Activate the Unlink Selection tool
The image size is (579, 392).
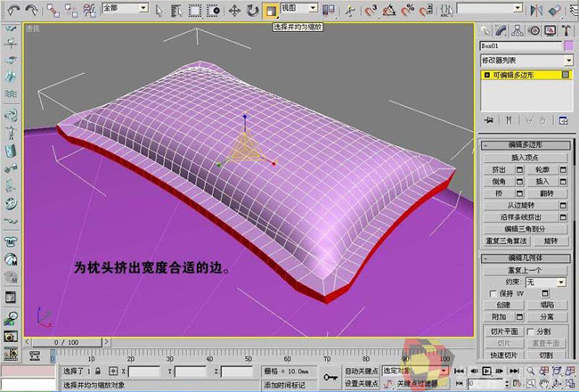[x=71, y=11]
